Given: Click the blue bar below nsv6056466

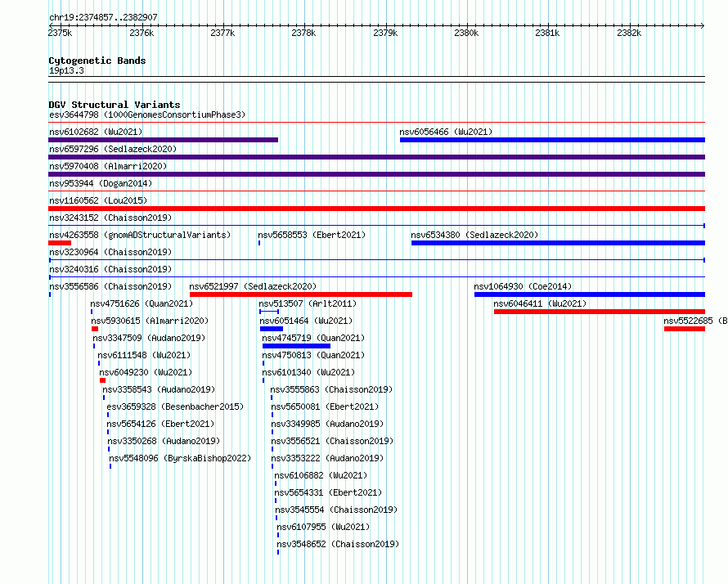Looking at the screenshot, I should [552, 140].
